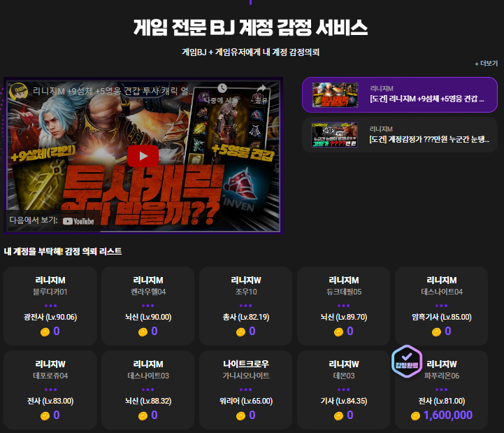
Task: Open the YouTube logo link on video
Action: pos(78,221)
